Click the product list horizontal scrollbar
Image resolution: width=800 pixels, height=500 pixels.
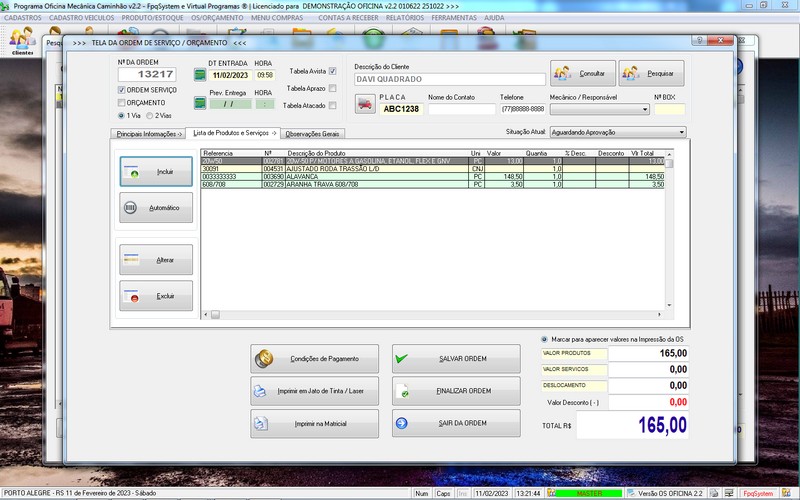[x=433, y=315]
